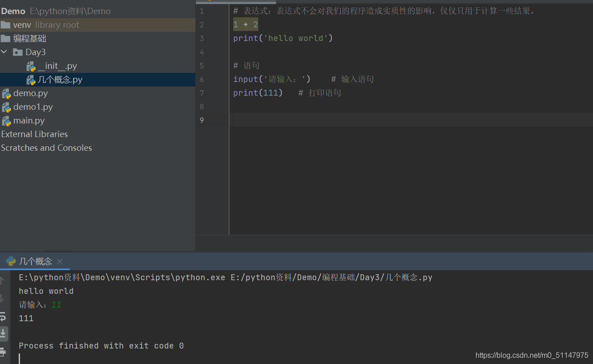Place cursor on empty line 9
This screenshot has width=593, height=364.
point(410,120)
